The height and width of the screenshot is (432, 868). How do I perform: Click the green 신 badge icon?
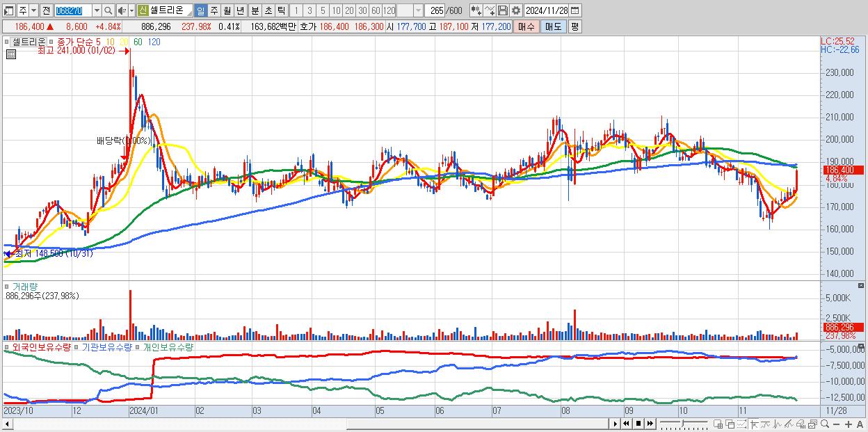143,10
